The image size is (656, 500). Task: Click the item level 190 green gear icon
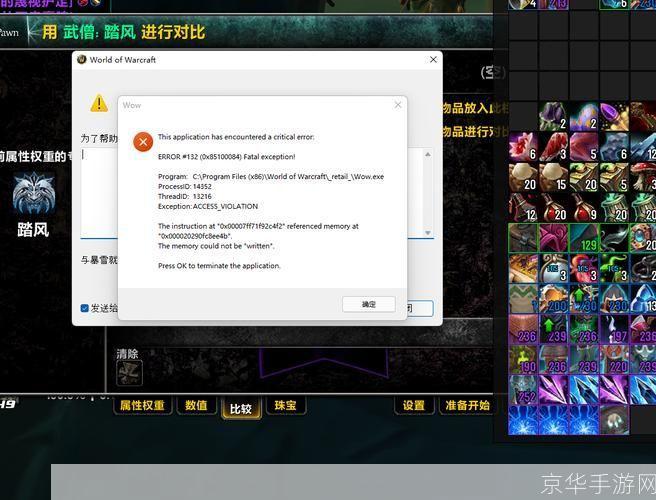pyautogui.click(x=523, y=359)
